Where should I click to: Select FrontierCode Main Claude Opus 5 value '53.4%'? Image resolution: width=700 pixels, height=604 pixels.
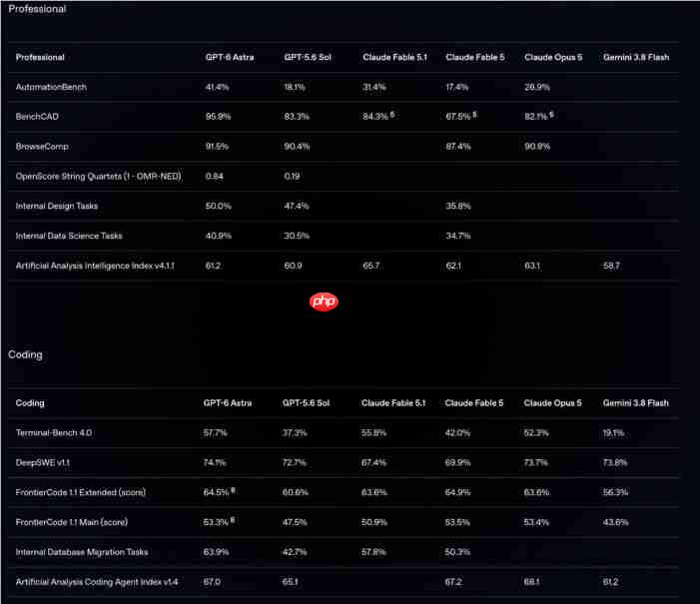click(x=536, y=522)
